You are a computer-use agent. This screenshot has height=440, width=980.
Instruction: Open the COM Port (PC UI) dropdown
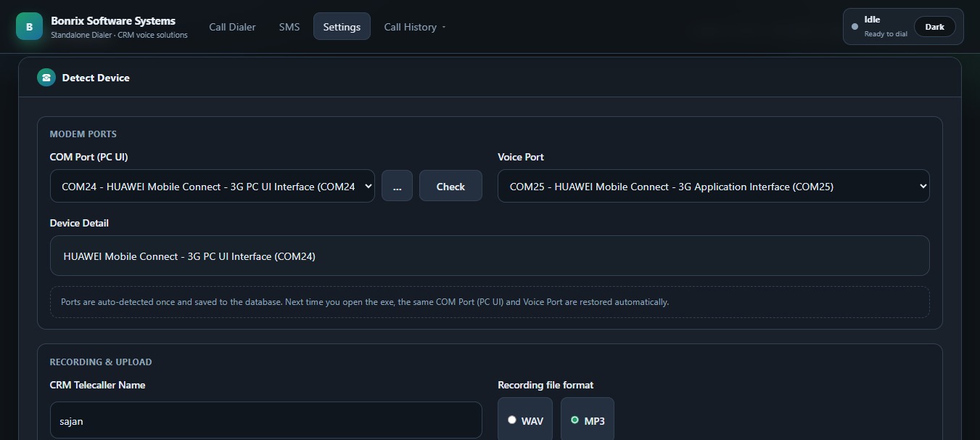[x=213, y=187]
